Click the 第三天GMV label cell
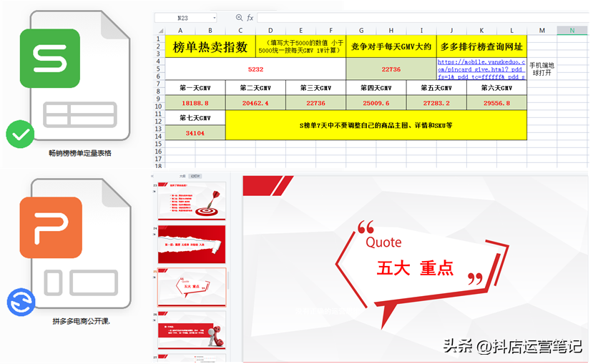Viewport: 593px width, 364px height. point(315,88)
